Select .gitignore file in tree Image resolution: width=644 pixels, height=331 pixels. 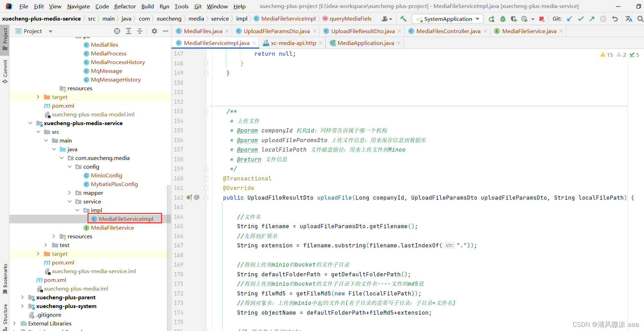click(x=48, y=315)
